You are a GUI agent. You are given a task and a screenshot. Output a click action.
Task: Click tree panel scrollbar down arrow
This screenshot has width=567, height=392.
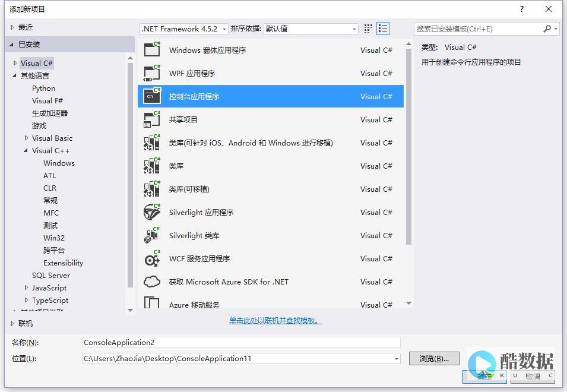131,310
